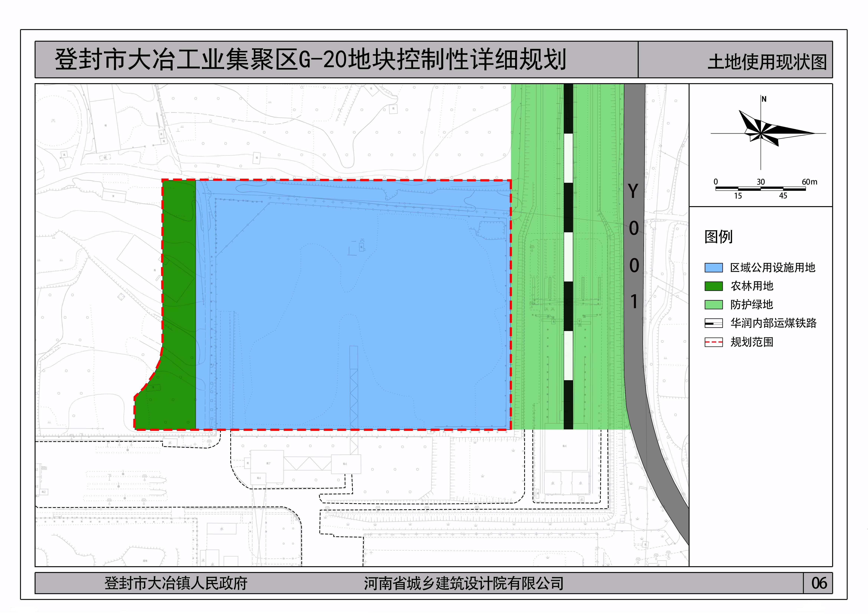The width and height of the screenshot is (868, 614).
Task: Click the 登封市大冶镇人民政府 footer text
Action: pyautogui.click(x=176, y=583)
